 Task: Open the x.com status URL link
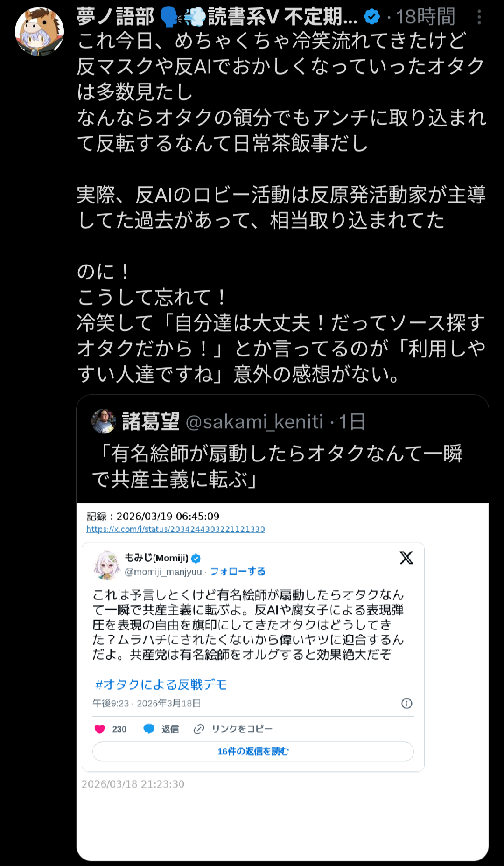[x=176, y=529]
